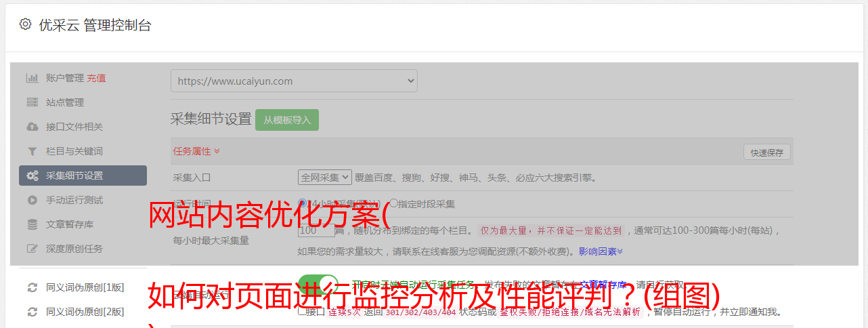Viewport: 868px width, 328px height.
Task: Click refresh icon for 同义词伪原创[2版]
Action: click(32, 312)
